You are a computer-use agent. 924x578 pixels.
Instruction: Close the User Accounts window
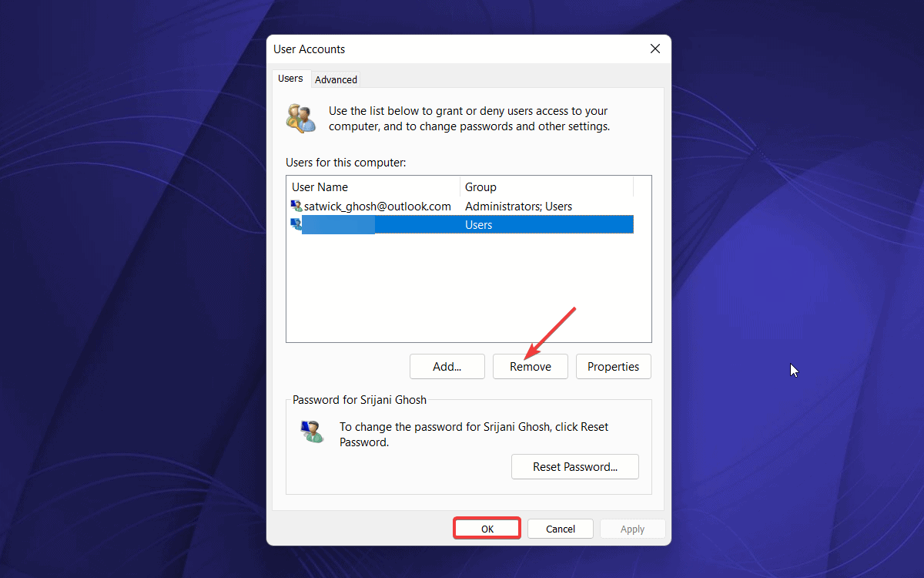click(x=654, y=49)
